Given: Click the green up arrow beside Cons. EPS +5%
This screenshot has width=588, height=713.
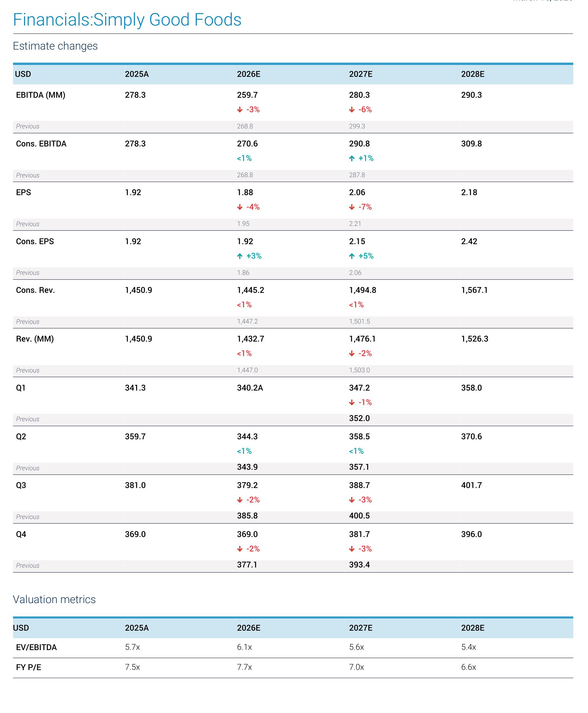Looking at the screenshot, I should 352,256.
